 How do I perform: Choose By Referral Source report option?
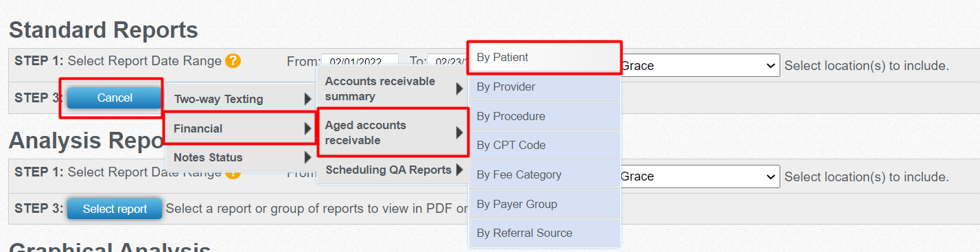545,233
